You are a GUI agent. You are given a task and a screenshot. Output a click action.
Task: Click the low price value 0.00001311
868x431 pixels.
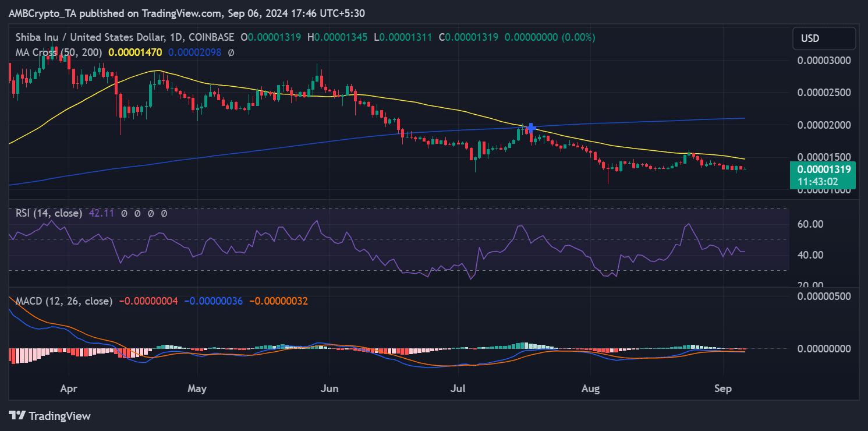tap(406, 37)
